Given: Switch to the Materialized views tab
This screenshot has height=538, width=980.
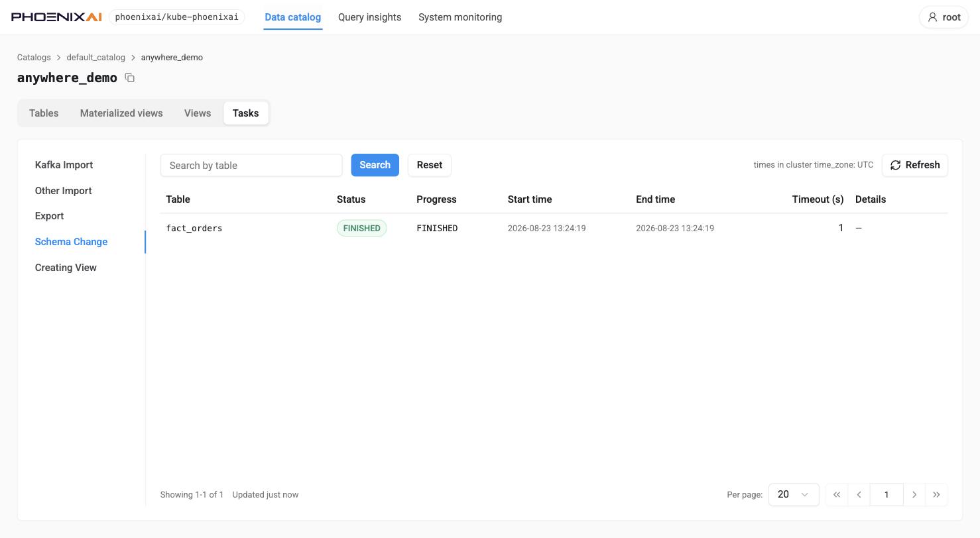Looking at the screenshot, I should tap(121, 113).
